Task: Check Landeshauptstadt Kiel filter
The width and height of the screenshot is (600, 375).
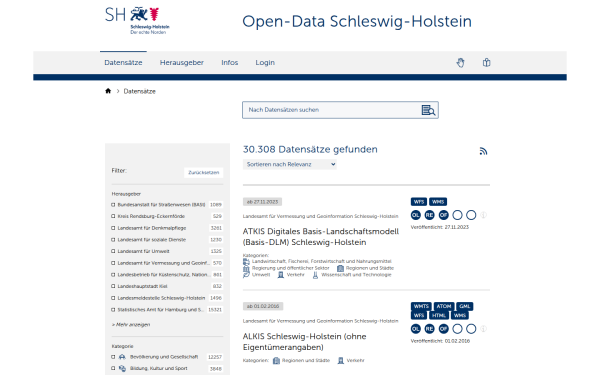Action: point(113,286)
